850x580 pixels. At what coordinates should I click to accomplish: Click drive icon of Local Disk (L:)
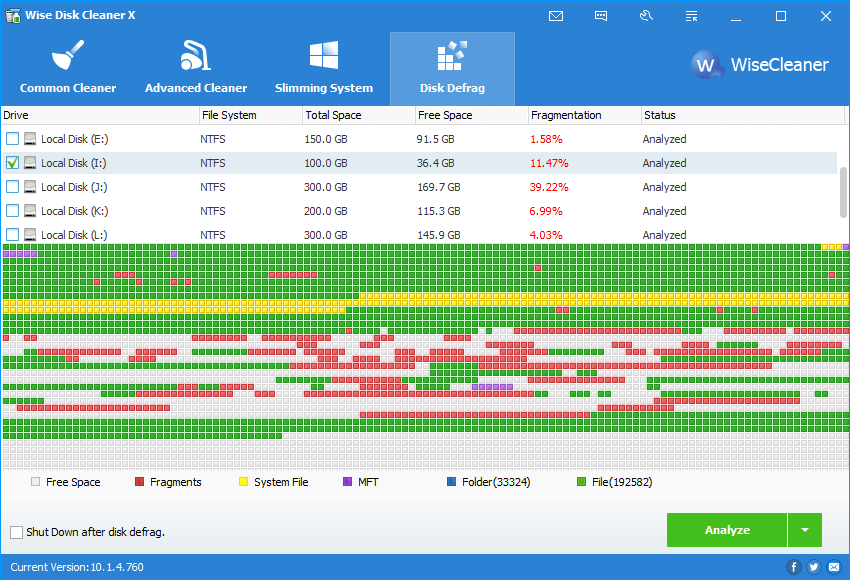[30, 234]
